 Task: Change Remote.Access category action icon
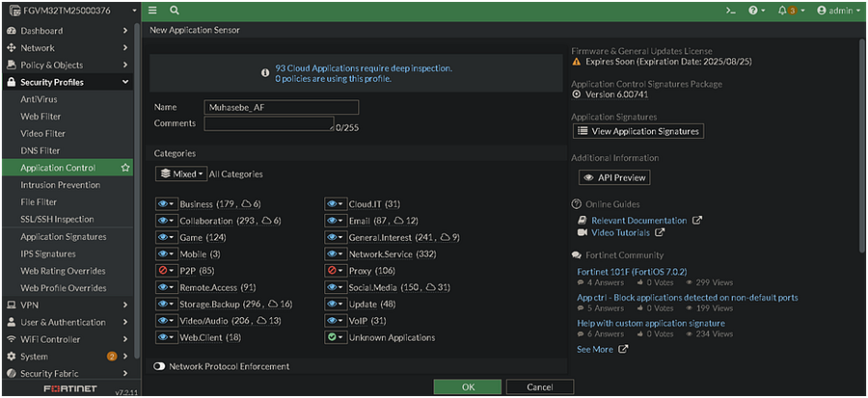[x=166, y=287]
